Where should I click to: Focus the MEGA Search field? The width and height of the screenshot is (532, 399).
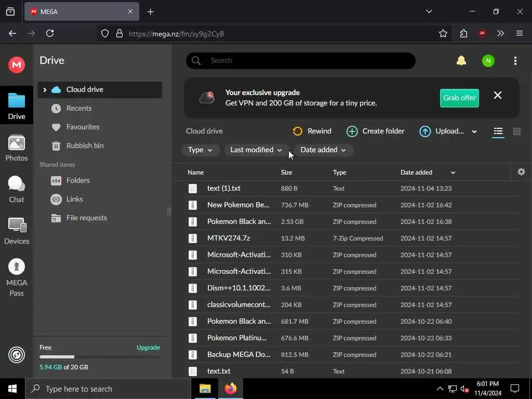[301, 61]
